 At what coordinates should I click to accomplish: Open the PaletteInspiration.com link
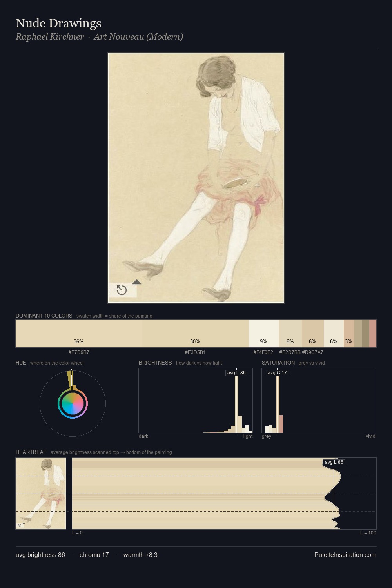pyautogui.click(x=345, y=555)
